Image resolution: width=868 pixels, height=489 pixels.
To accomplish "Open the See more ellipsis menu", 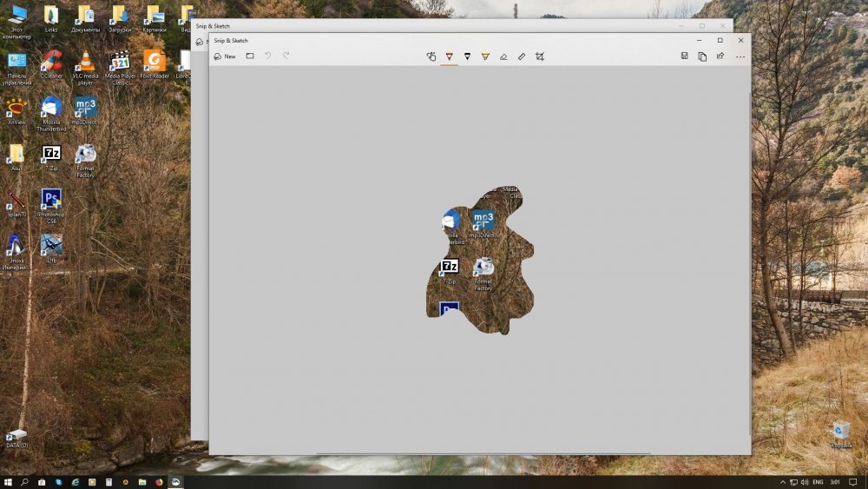I will (740, 56).
